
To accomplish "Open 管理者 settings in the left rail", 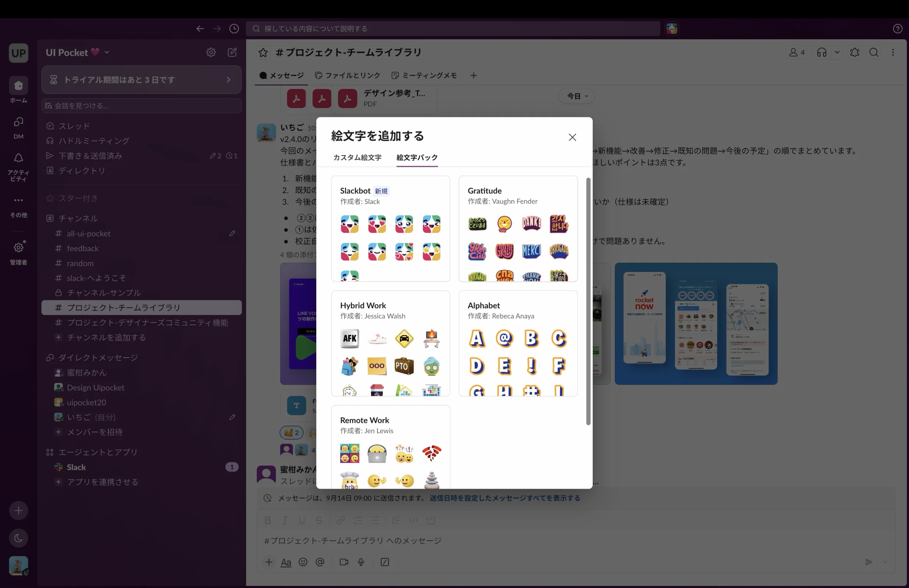I will 18,252.
